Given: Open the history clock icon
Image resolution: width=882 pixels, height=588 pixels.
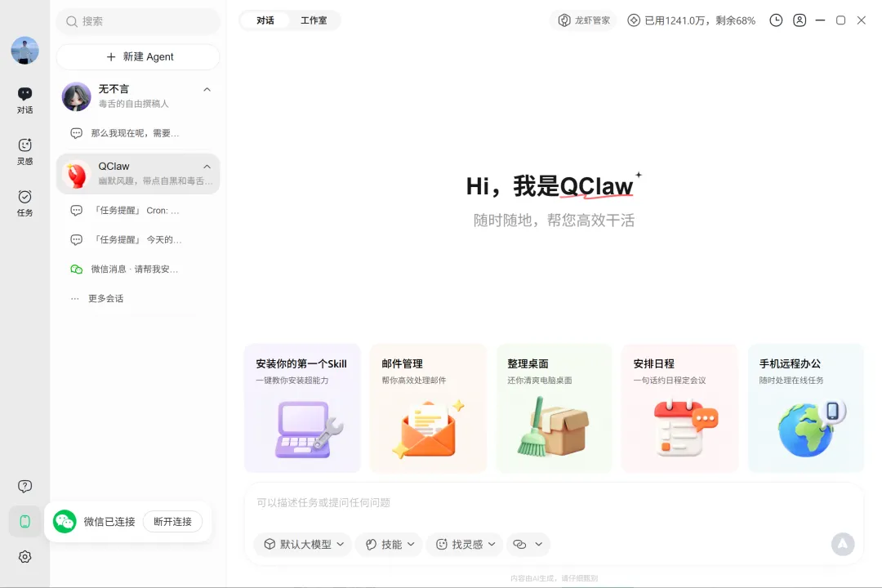Looking at the screenshot, I should pos(776,20).
